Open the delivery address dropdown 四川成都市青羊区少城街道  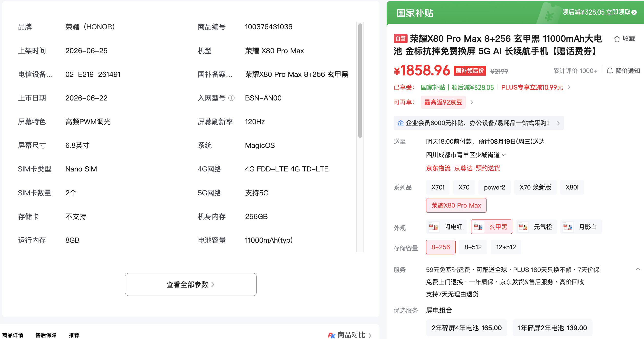466,155
